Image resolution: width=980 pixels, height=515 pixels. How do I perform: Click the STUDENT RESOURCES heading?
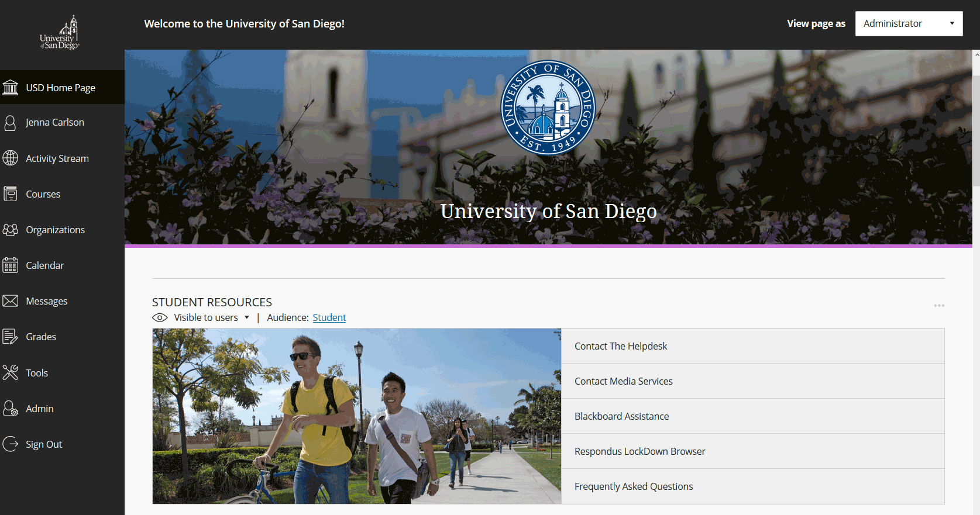[212, 302]
